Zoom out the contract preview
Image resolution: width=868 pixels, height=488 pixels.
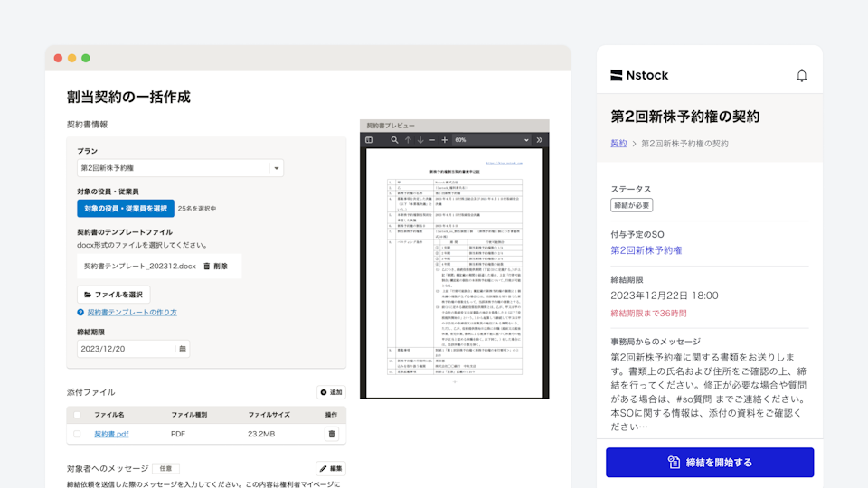click(x=432, y=140)
